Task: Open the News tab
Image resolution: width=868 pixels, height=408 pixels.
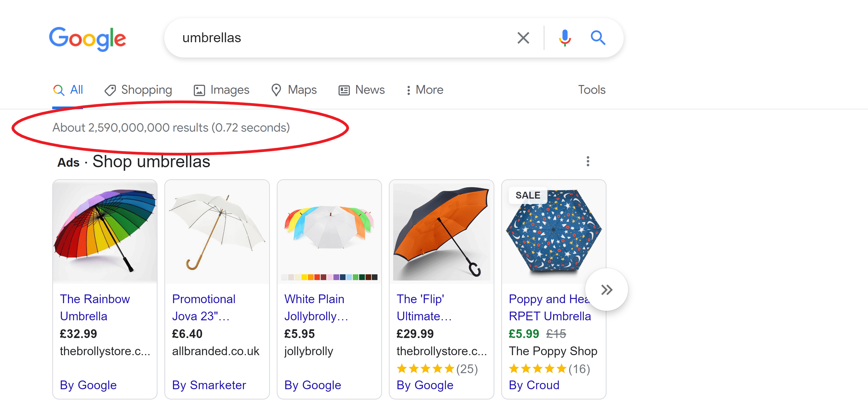Action: tap(362, 90)
